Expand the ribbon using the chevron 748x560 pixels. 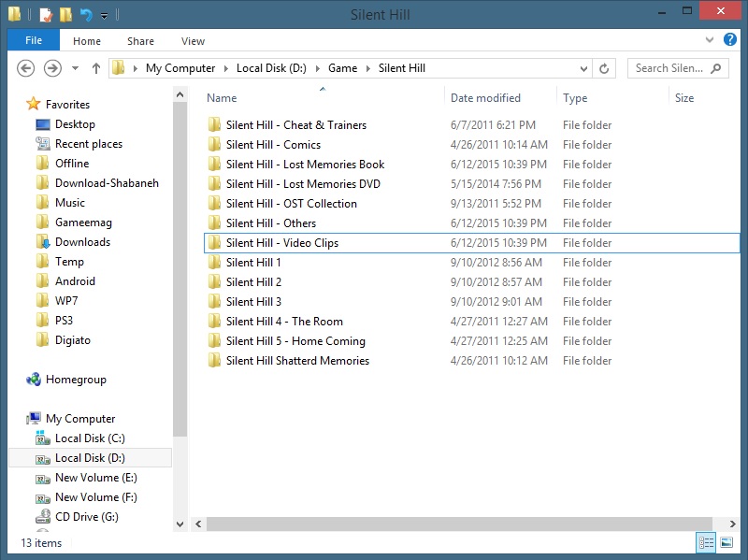tap(712, 41)
